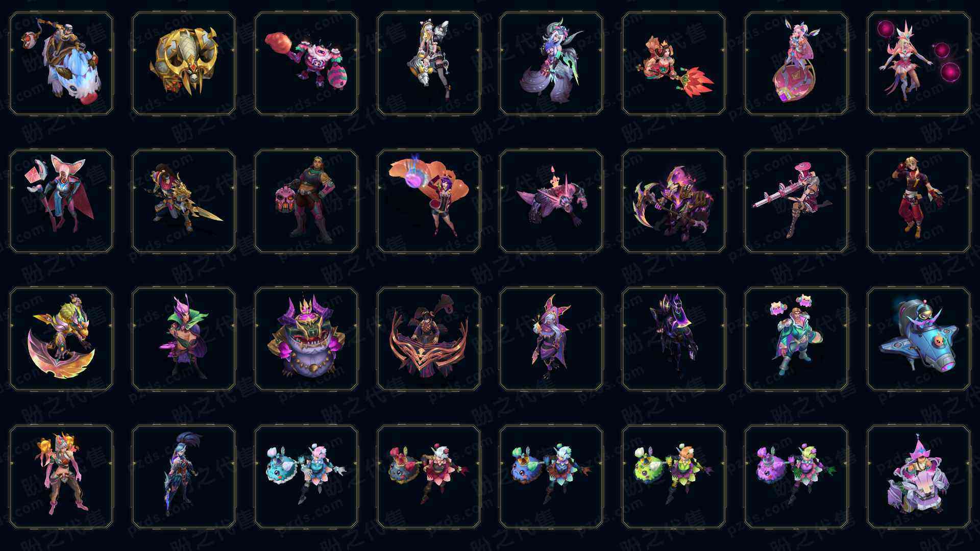Pick the dark purple armored horse figure
This screenshot has width=980, height=551.
674,339
